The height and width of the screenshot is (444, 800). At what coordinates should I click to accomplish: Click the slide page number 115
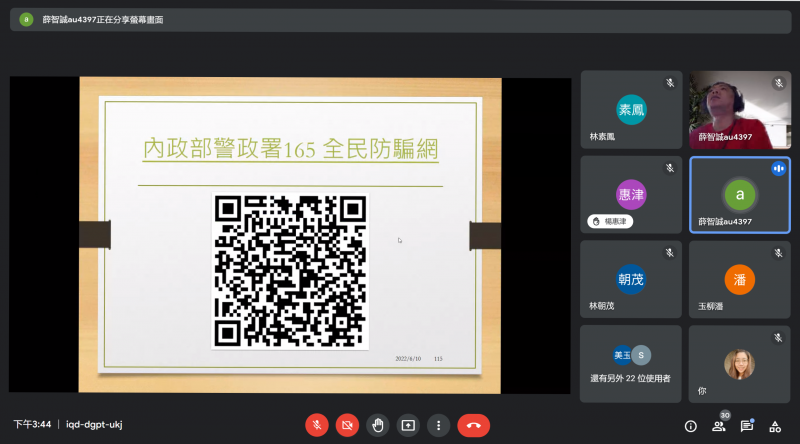tap(438, 359)
